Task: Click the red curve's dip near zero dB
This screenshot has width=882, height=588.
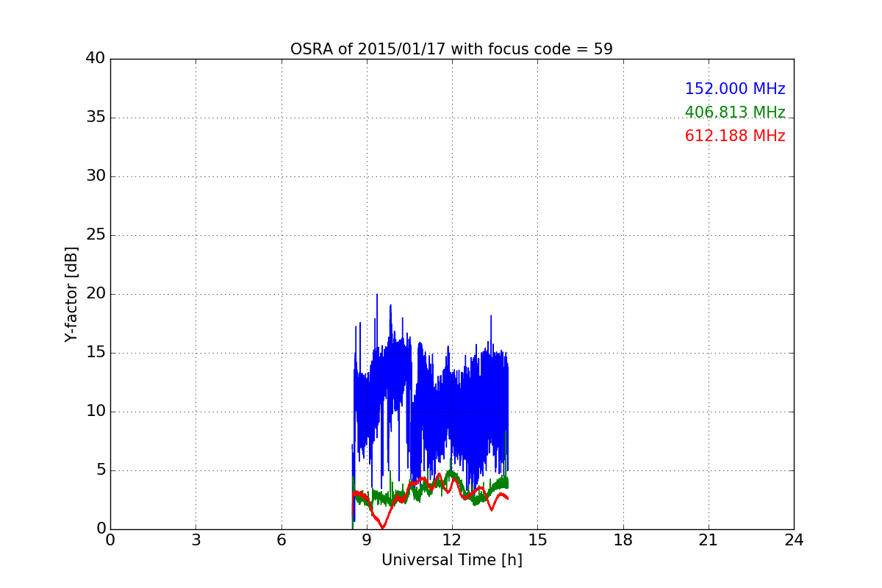Action: tap(382, 526)
